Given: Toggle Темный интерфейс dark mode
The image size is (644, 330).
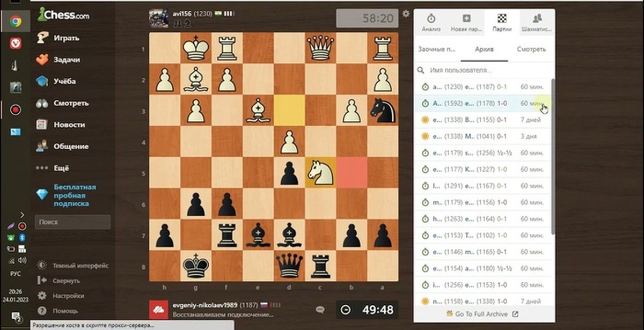Looking at the screenshot, I should coord(72,266).
